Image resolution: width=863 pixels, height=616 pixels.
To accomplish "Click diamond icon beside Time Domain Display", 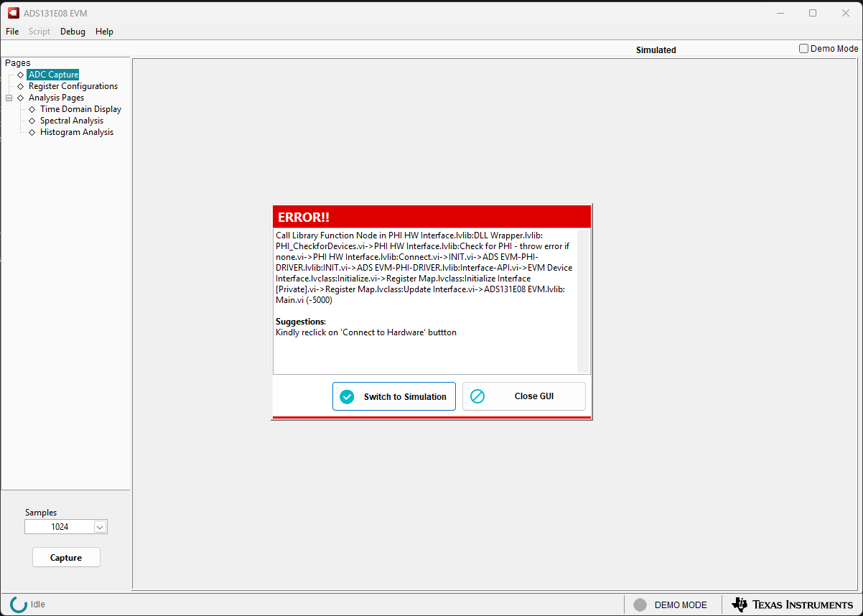I will point(32,109).
